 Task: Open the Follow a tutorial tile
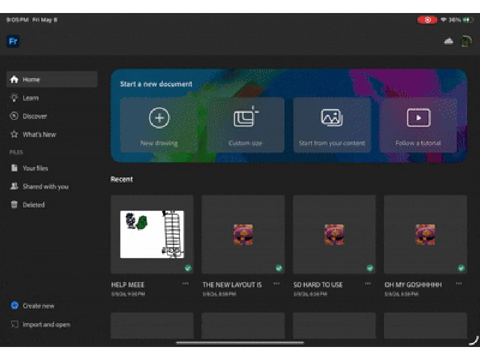pyautogui.click(x=418, y=125)
